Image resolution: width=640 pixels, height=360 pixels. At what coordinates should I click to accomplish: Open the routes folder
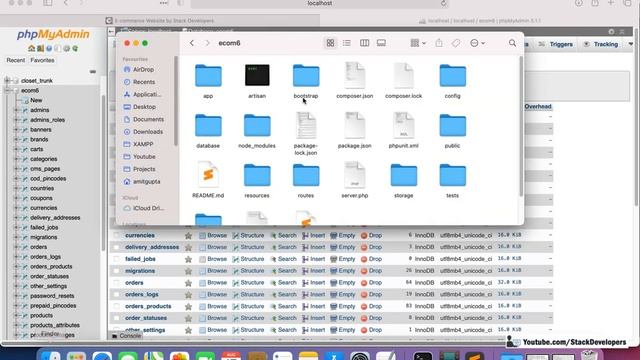point(306,175)
